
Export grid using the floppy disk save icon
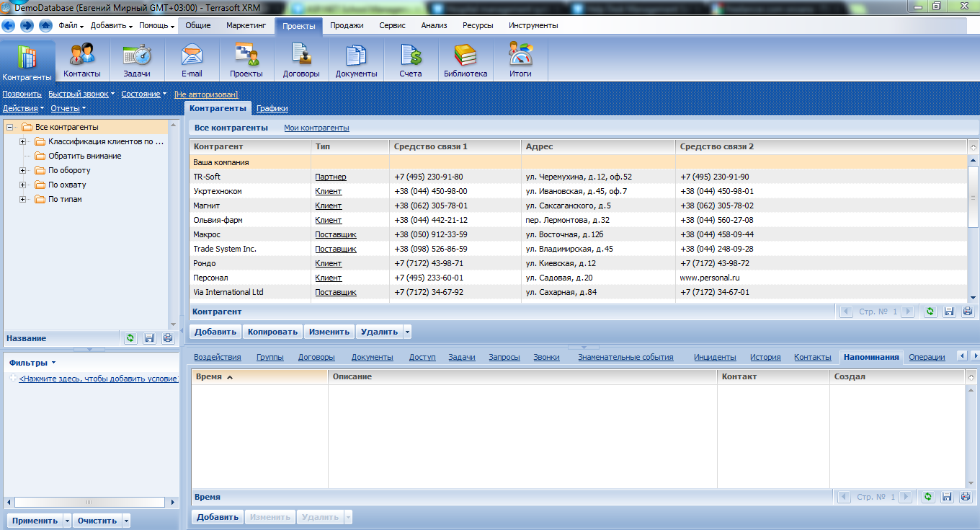click(948, 311)
